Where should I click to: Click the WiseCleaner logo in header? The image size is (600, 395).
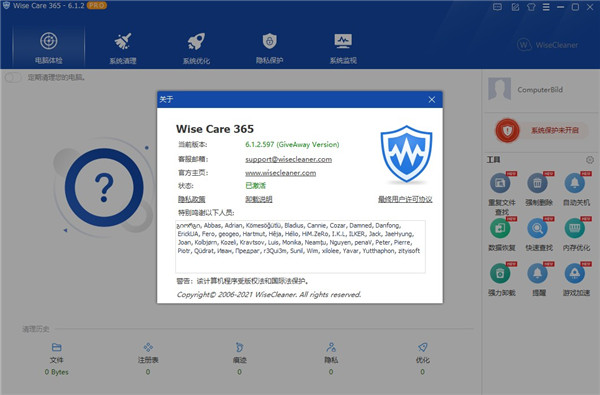(547, 45)
